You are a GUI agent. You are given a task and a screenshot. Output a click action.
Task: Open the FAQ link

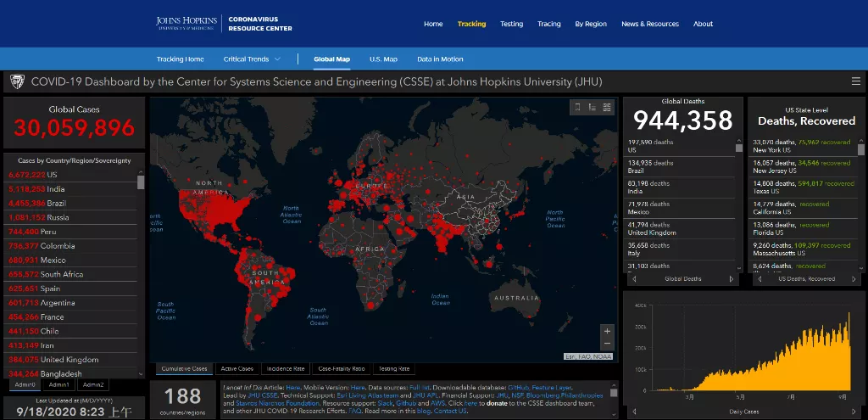pos(355,412)
